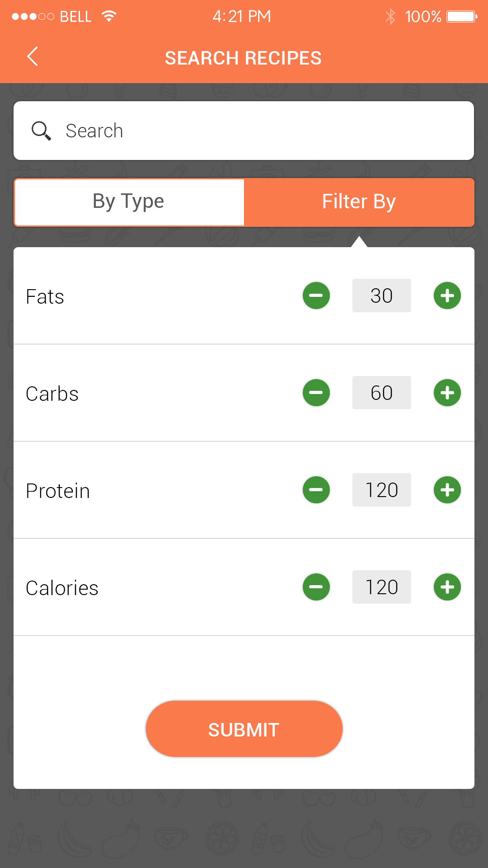Viewport: 488px width, 868px height.
Task: Select the Fats value field showing 30
Action: pos(382,296)
